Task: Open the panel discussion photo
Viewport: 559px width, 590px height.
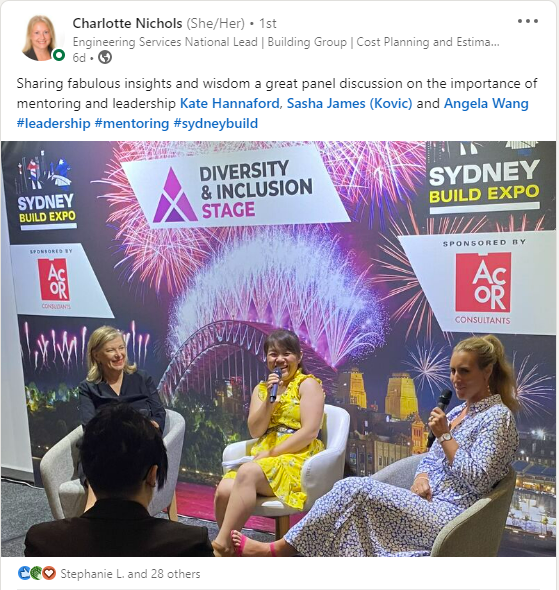Action: coord(278,349)
